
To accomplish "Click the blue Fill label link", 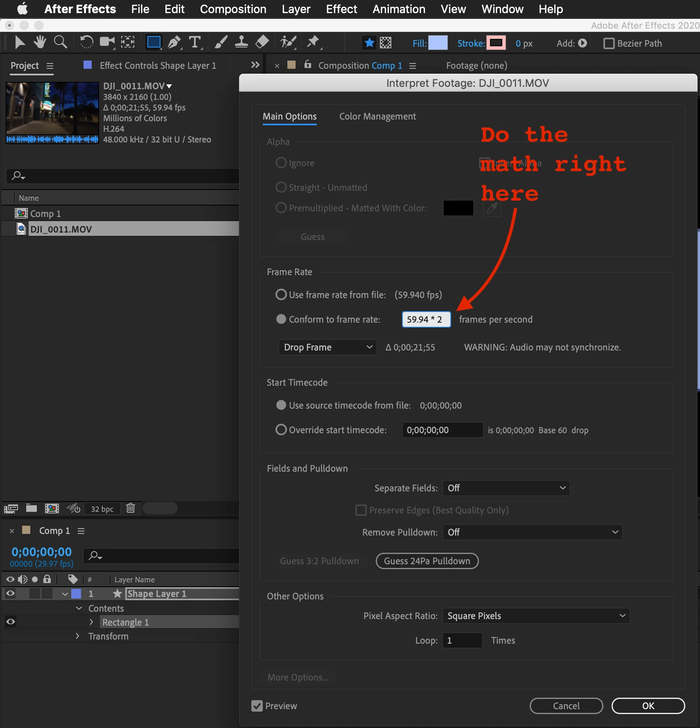I will coord(420,43).
